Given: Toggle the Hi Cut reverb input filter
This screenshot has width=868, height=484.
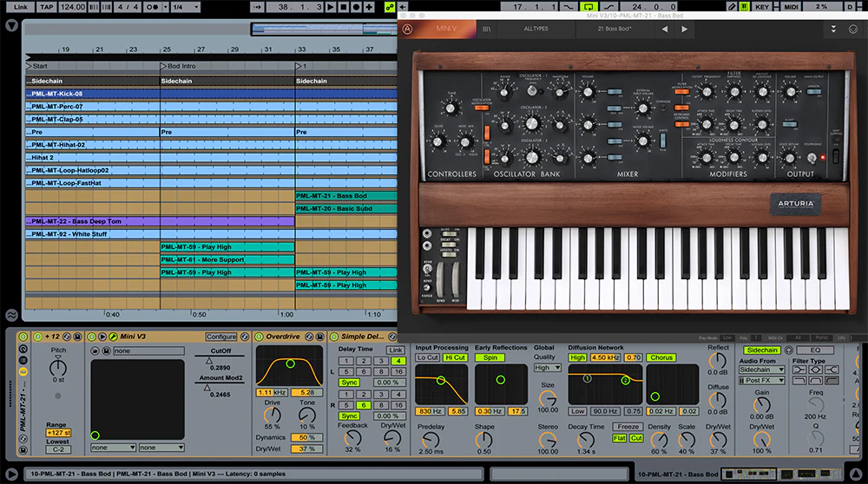Looking at the screenshot, I should click(455, 357).
